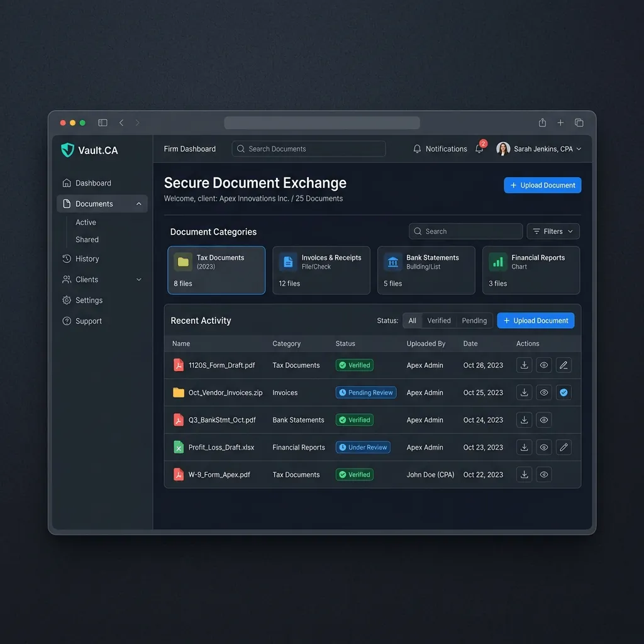Verify Oct_Vendor_Invoices.zip with blue check icon
Image resolution: width=644 pixels, height=644 pixels.
click(x=563, y=392)
